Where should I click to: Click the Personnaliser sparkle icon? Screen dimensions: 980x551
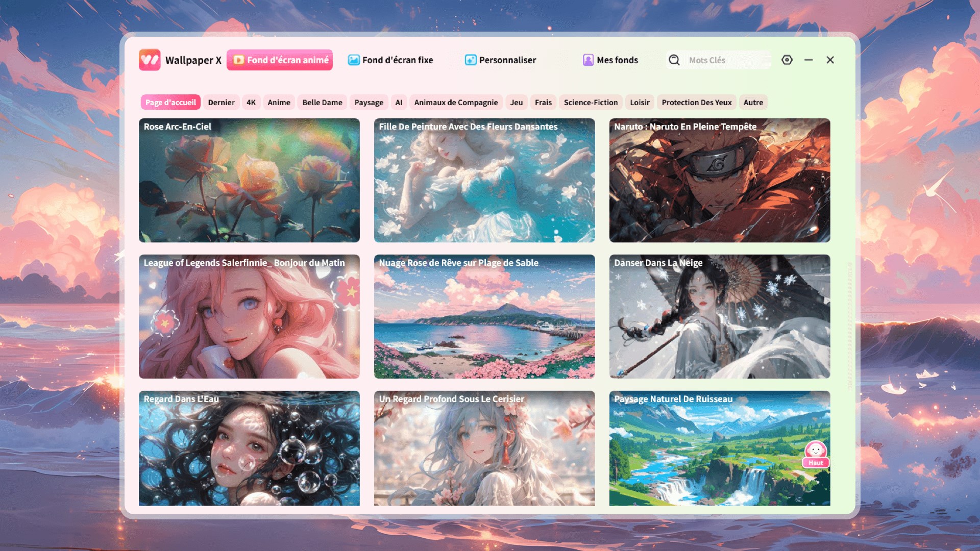coord(471,60)
